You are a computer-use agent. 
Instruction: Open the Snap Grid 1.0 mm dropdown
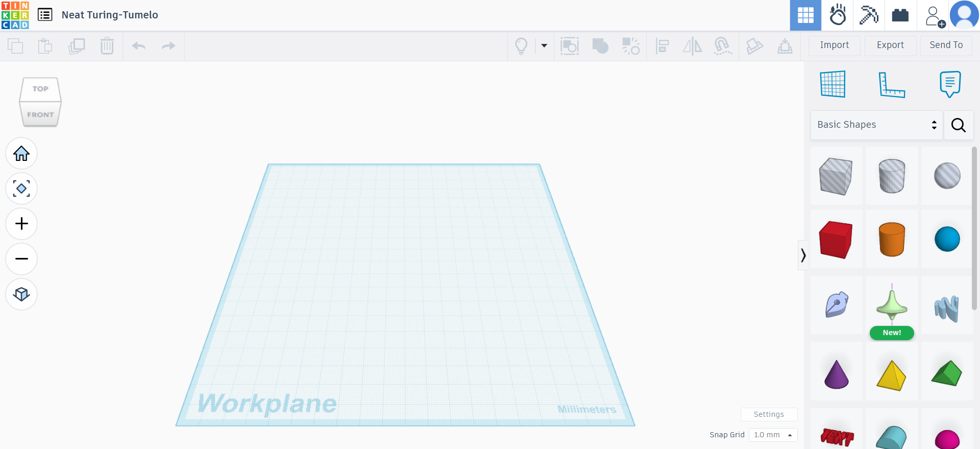[x=773, y=435]
